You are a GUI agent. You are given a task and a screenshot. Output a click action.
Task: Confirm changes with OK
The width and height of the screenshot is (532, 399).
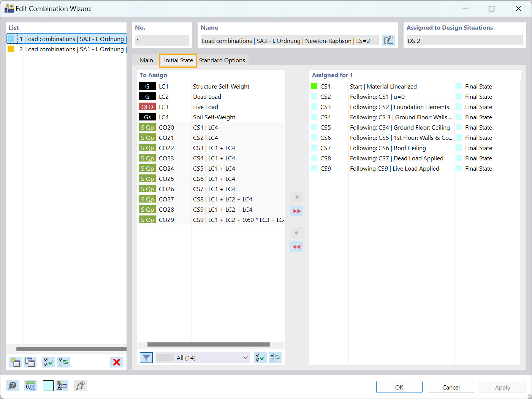pos(399,387)
